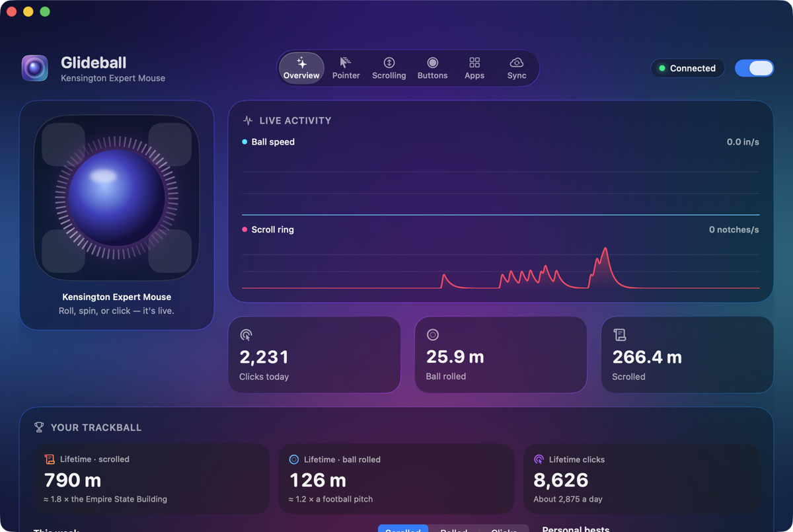Click the bottom-left trackball button pad
793x532 pixels.
point(63,250)
